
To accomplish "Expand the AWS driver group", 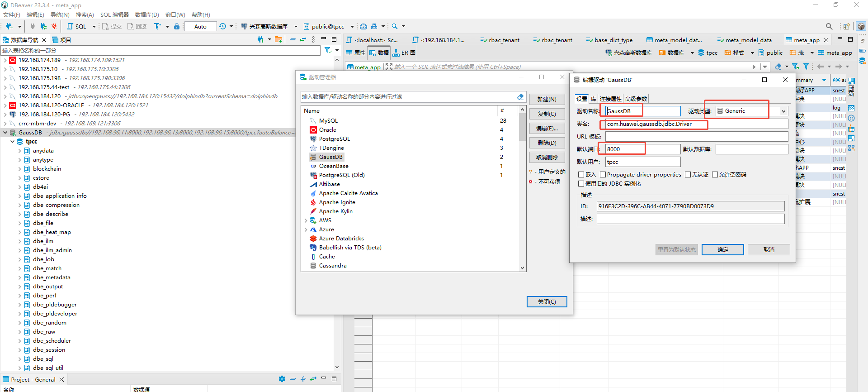I will tap(306, 220).
